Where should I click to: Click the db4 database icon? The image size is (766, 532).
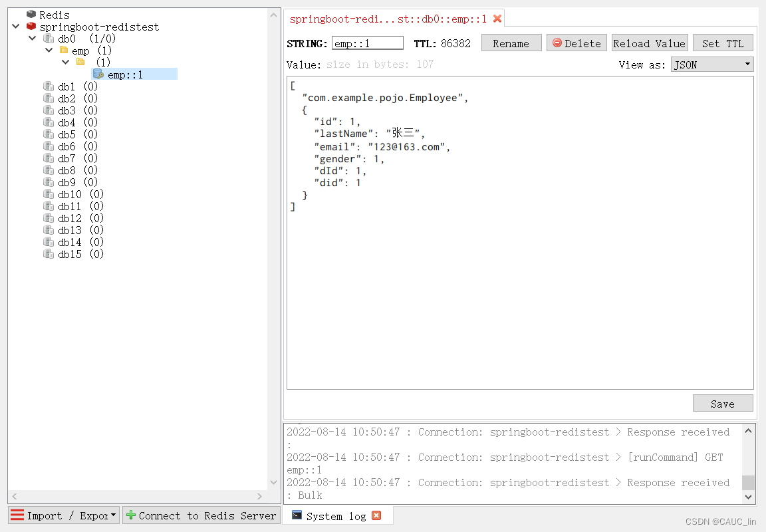point(49,122)
